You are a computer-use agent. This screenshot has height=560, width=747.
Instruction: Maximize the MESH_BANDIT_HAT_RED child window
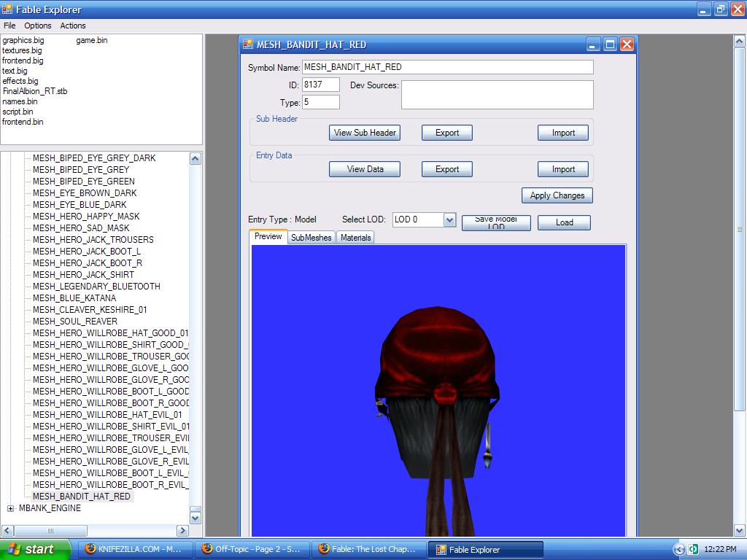tap(611, 44)
